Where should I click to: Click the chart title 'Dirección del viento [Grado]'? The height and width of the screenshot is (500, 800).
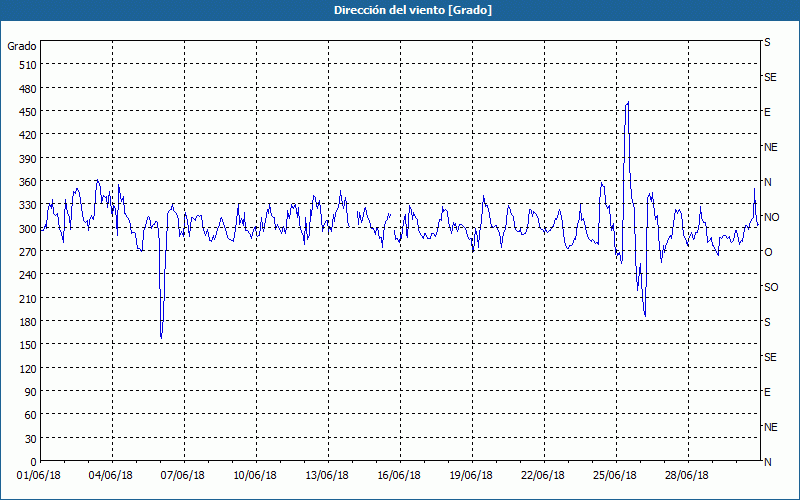pyautogui.click(x=413, y=10)
